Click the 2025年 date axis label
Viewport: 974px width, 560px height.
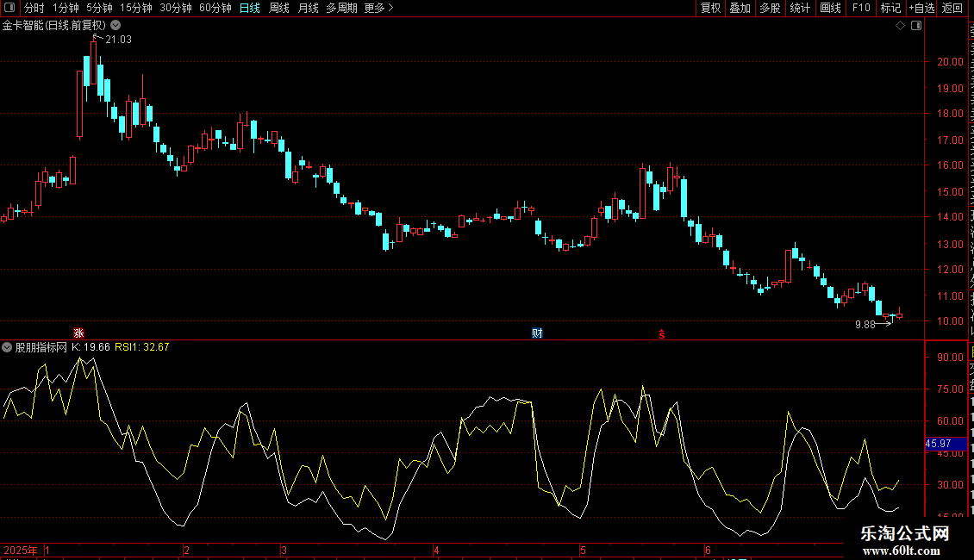21,551
